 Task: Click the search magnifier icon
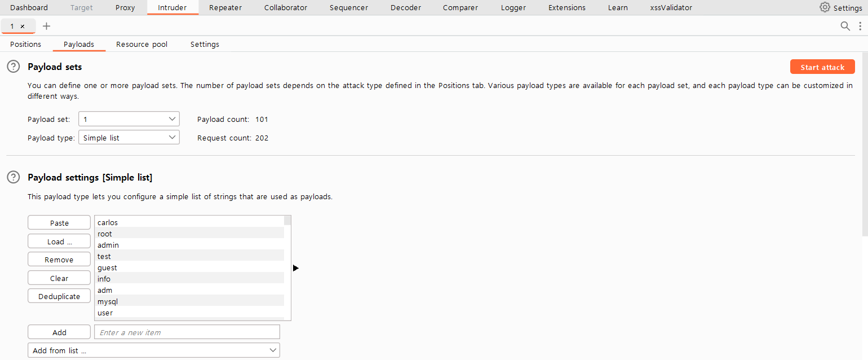(x=845, y=26)
